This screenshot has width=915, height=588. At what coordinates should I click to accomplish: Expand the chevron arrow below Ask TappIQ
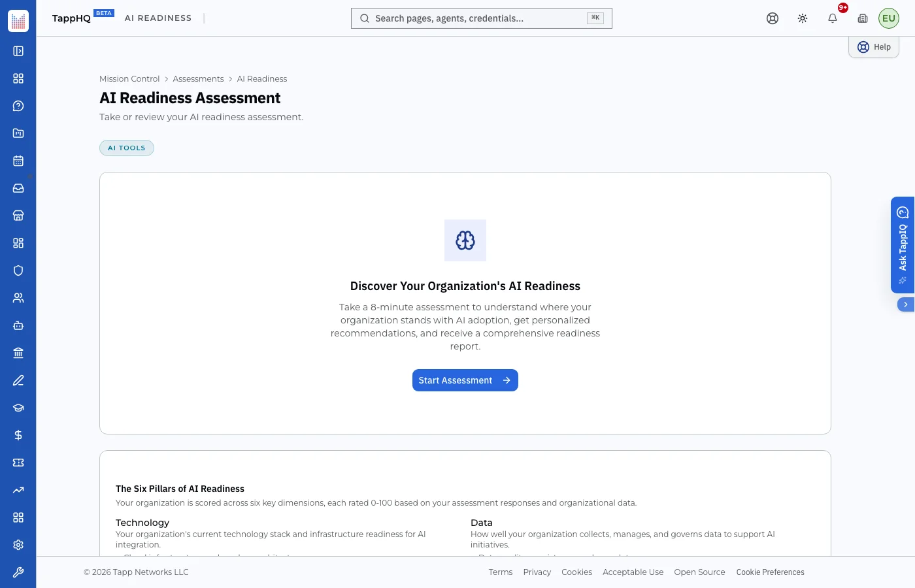point(906,304)
